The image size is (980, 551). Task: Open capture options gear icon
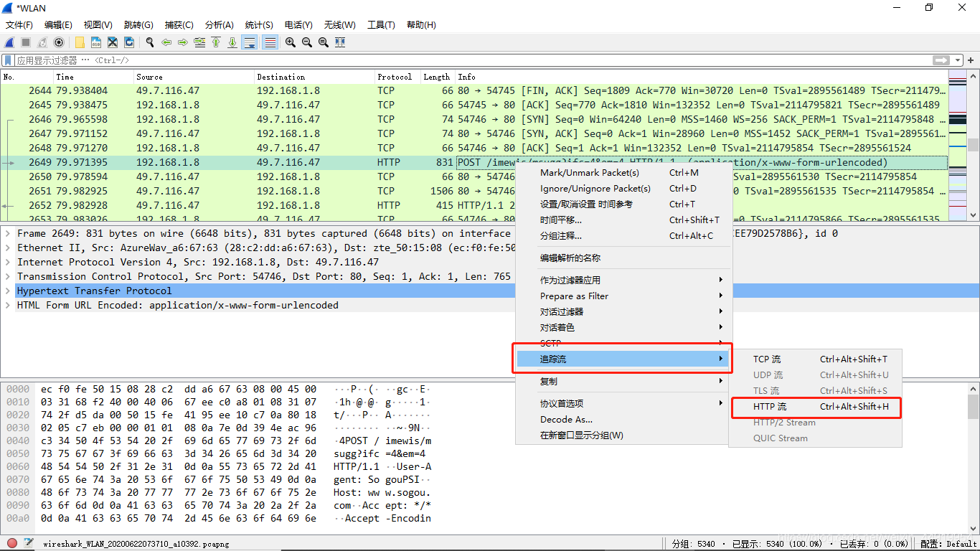click(59, 42)
